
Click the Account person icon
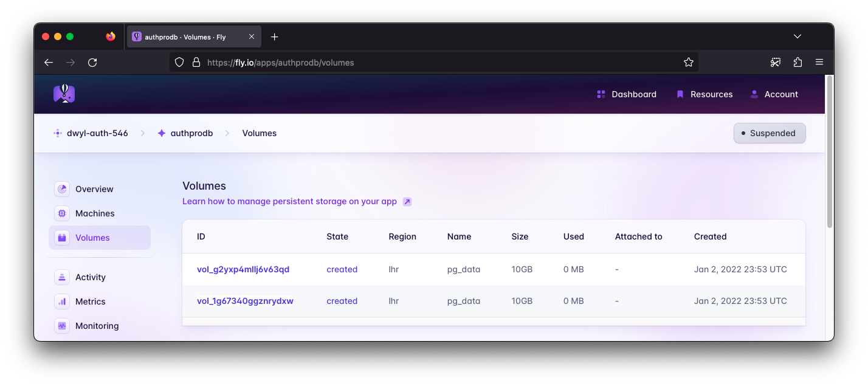click(754, 94)
